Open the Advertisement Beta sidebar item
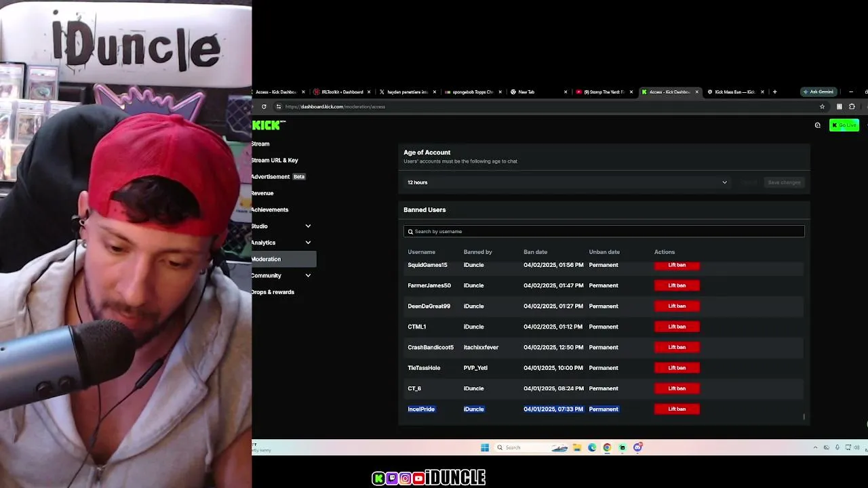868x488 pixels. (x=278, y=177)
